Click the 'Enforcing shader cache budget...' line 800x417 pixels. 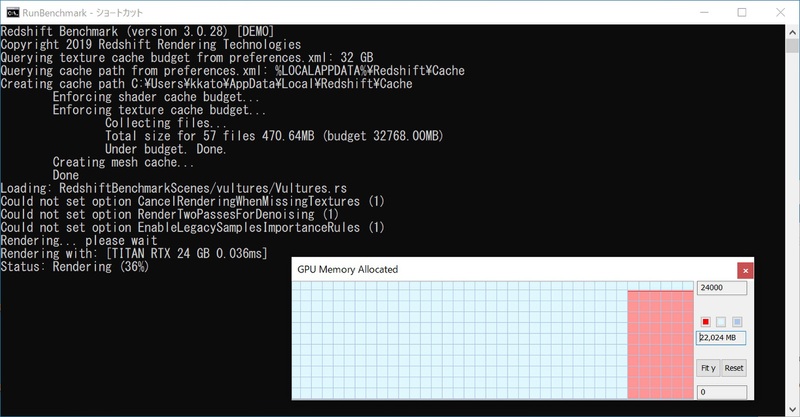156,97
